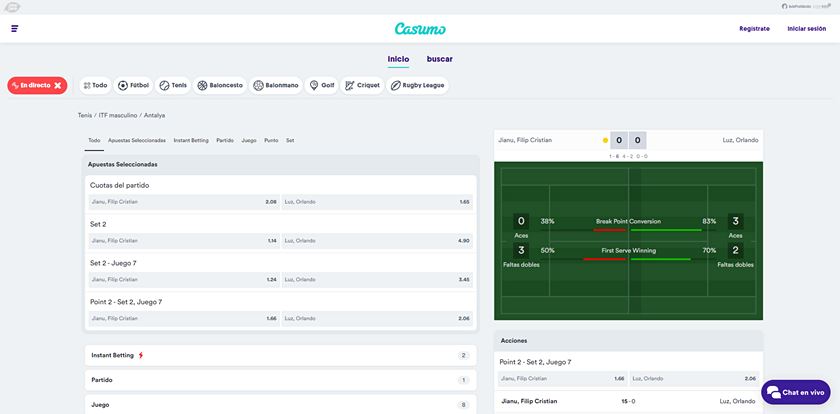
Task: Open the hamburger menu icon
Action: point(14,28)
